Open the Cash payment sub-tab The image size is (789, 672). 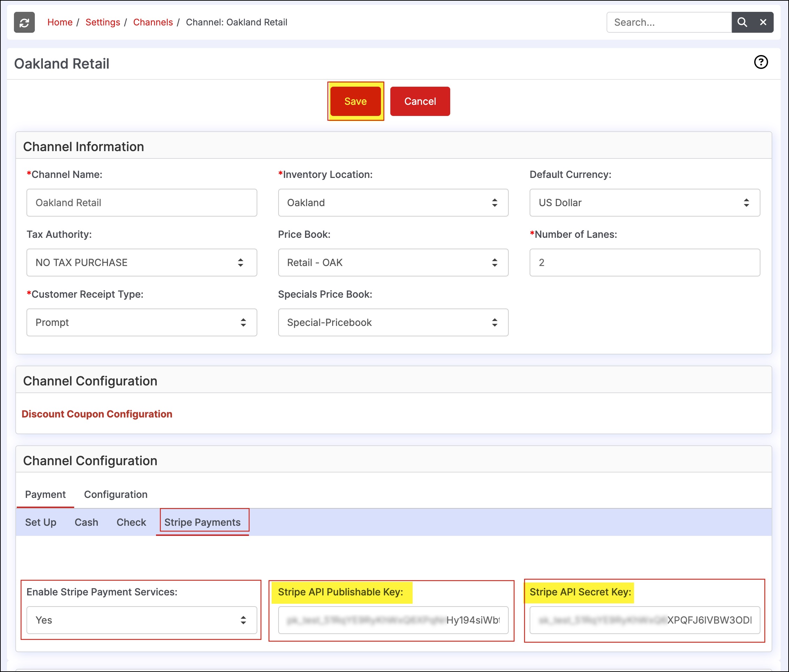coord(86,522)
